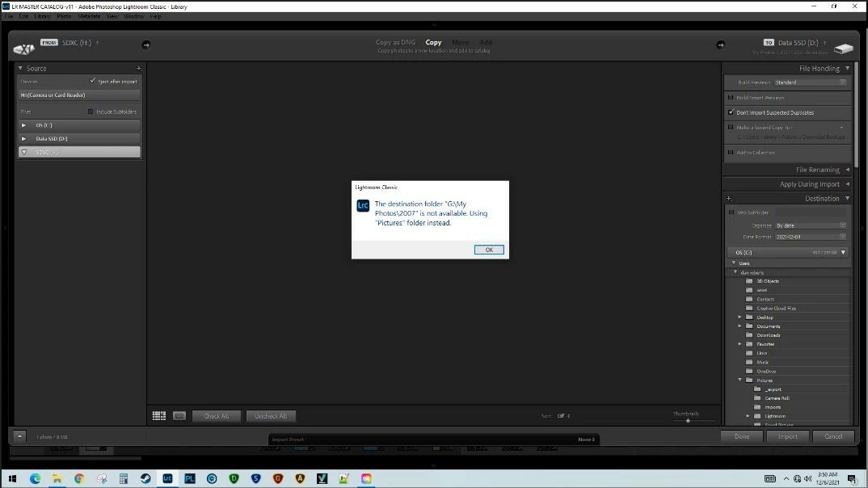Select H:\(Camera or Card Reader) device

pyautogui.click(x=79, y=95)
